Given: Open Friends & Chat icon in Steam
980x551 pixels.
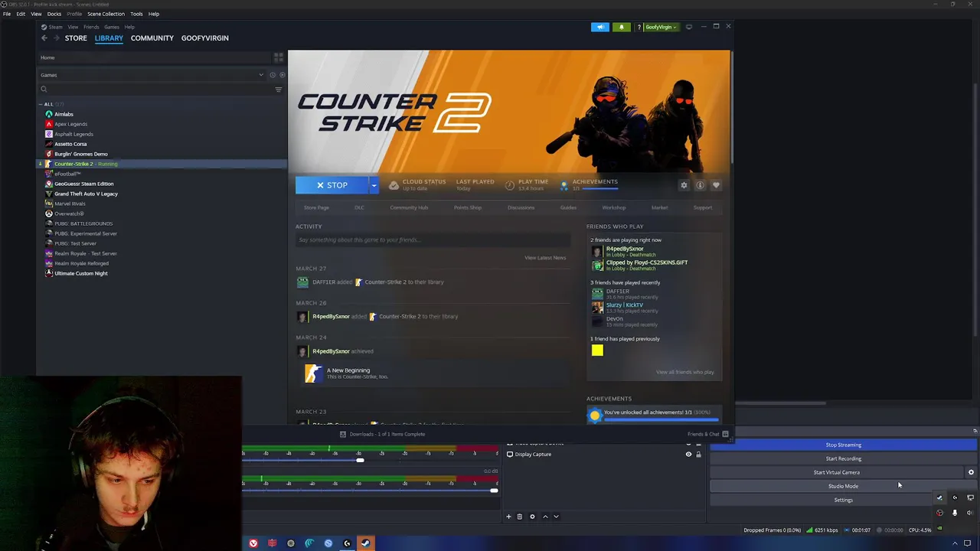Looking at the screenshot, I should (x=725, y=434).
